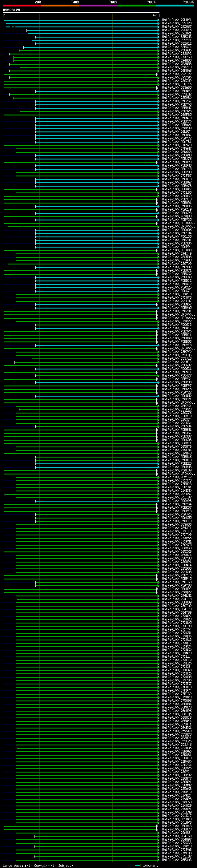Click the green alignment bar of UniRef100_Q84T60
Screen dimensions: 197x868
97,836
